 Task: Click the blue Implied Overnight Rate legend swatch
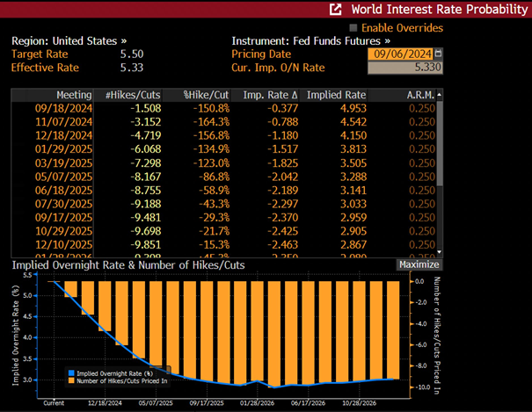[x=71, y=373]
